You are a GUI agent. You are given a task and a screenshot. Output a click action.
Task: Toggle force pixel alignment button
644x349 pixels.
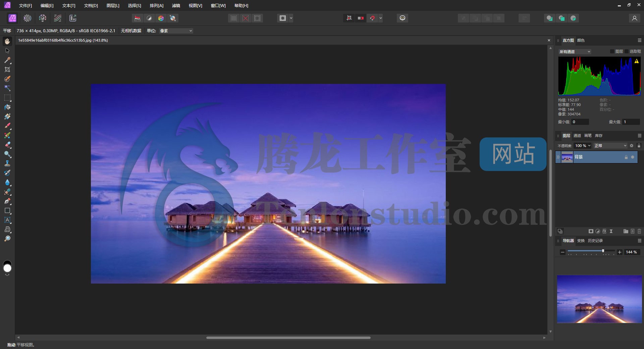[x=349, y=18]
